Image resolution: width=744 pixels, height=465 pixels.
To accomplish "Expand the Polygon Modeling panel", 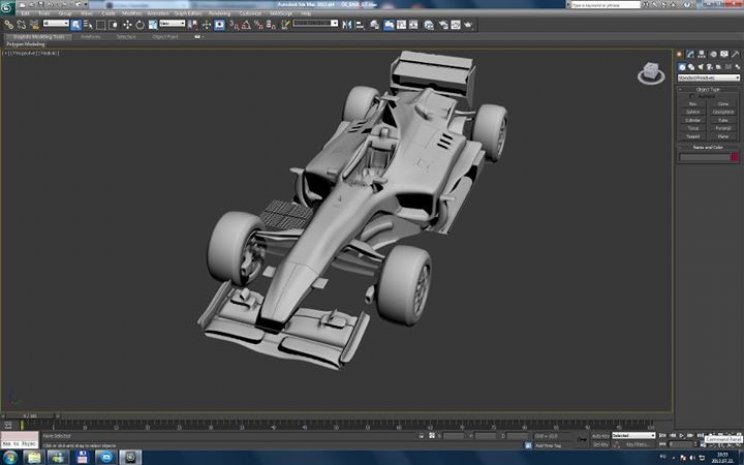I will point(26,44).
